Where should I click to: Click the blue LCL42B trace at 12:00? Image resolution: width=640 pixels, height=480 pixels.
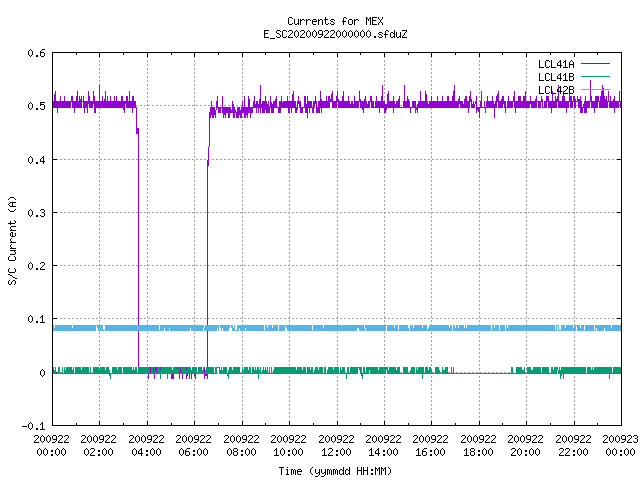tap(337, 328)
